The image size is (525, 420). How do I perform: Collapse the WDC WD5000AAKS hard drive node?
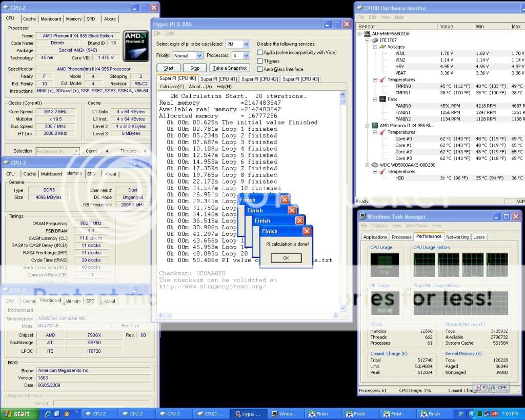point(367,165)
